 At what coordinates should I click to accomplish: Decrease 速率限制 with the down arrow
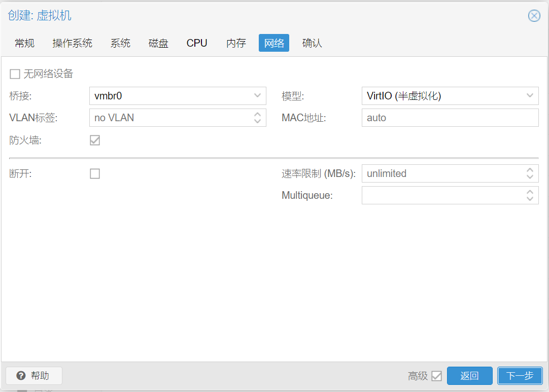tap(530, 177)
